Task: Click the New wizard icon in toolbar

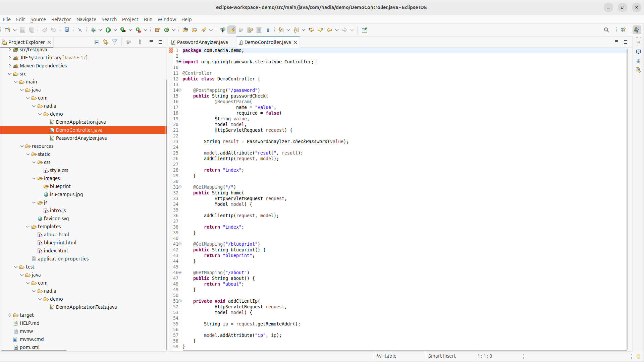Action: (x=7, y=30)
